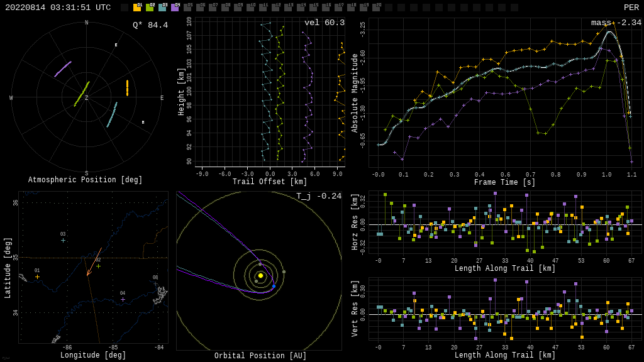644x362 pixels.
Task: Select the purple station 04 swatch
Action: [x=175, y=8]
